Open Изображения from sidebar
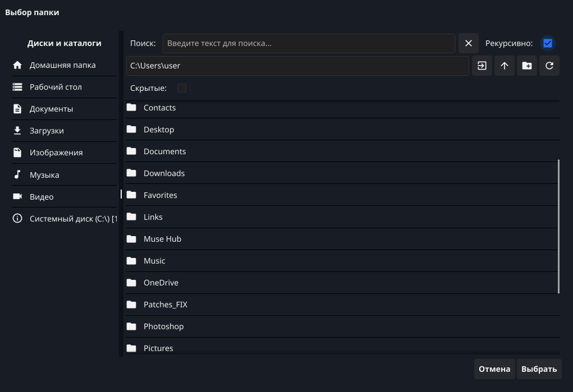573x392 pixels. [x=56, y=153]
